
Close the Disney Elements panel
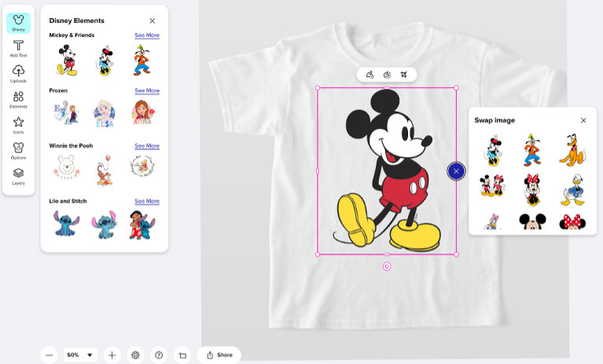[153, 20]
